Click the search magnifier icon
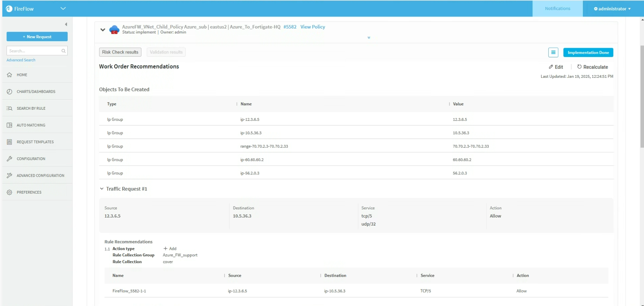Screen dimensions: 644x306 [63, 51]
